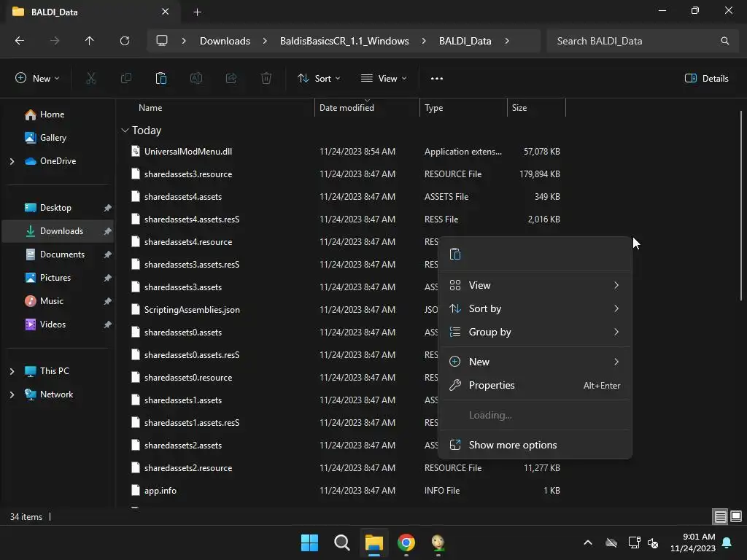Image resolution: width=747 pixels, height=560 pixels.
Task: Go to Downloads in address breadcrumb
Action: click(x=225, y=41)
